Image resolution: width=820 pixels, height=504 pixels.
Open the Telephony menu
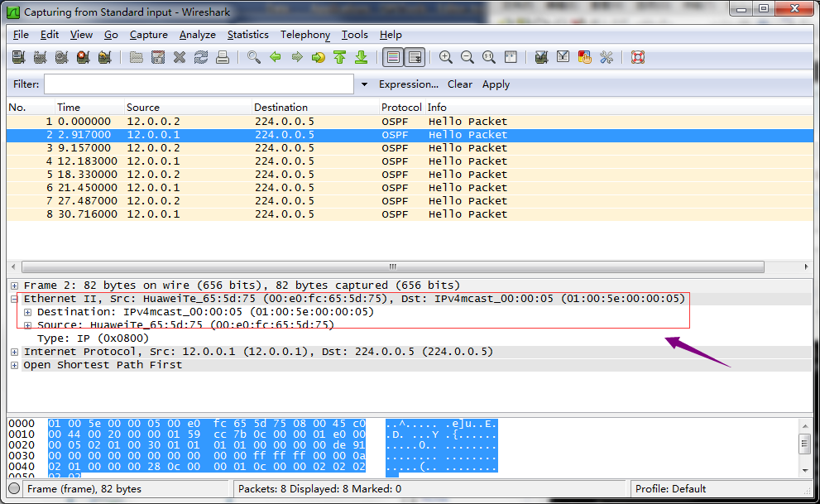[305, 35]
